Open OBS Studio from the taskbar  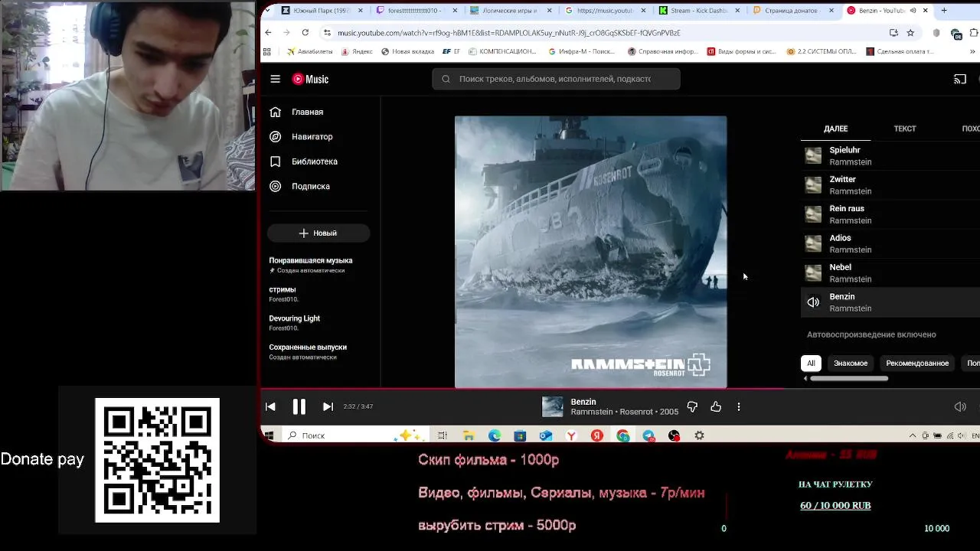pos(674,435)
